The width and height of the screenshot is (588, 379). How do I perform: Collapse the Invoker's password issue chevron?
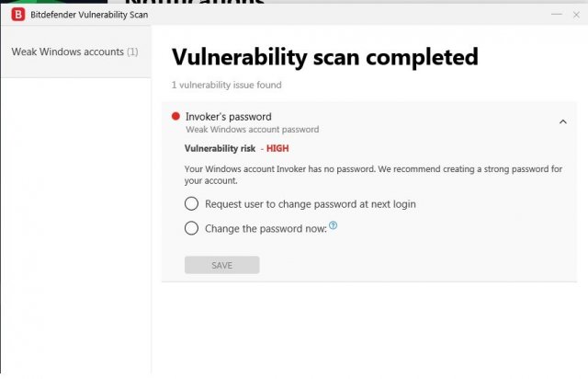click(562, 121)
